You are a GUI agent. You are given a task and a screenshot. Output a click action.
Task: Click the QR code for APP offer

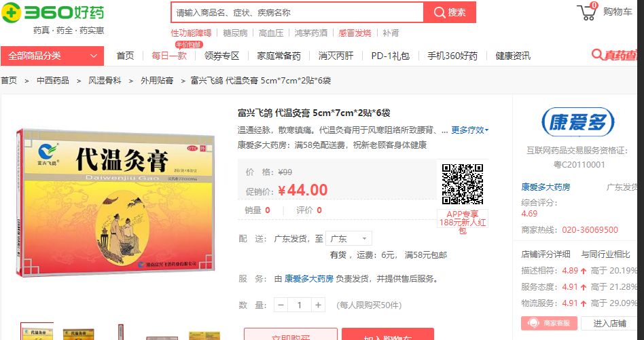click(x=462, y=184)
